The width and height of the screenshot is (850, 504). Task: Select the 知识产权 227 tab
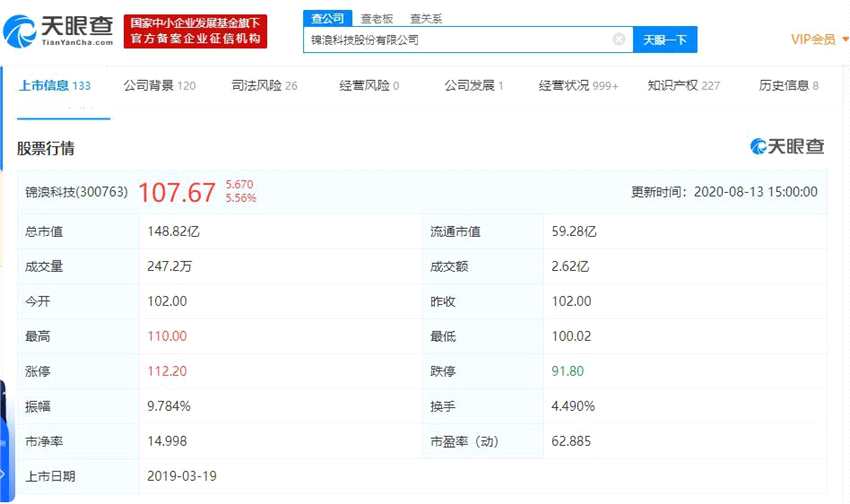(x=684, y=86)
